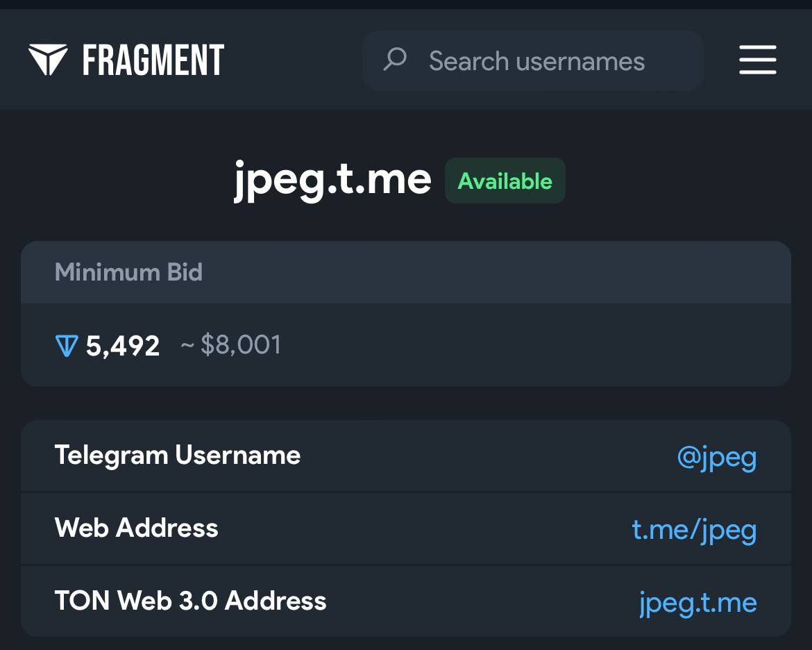
Task: Click the Telegram Username label
Action: point(178,456)
